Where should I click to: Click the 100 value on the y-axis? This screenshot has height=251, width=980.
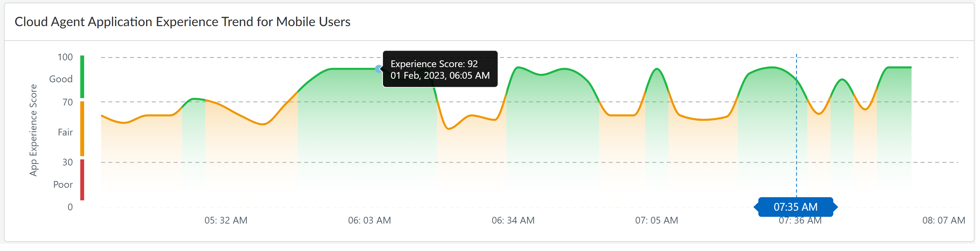click(65, 57)
